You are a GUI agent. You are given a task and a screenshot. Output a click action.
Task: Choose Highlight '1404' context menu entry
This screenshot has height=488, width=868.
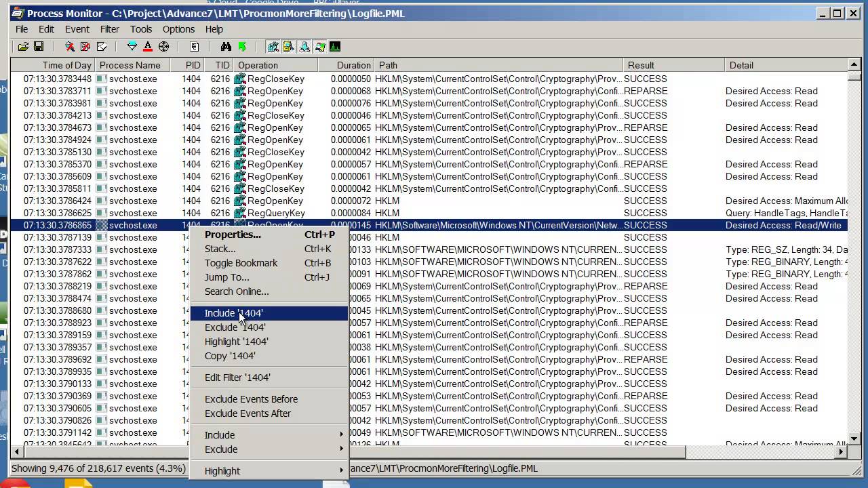tap(269, 342)
